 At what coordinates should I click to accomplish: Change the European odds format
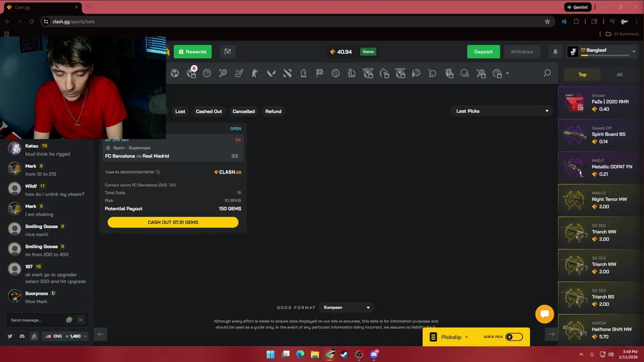(347, 308)
